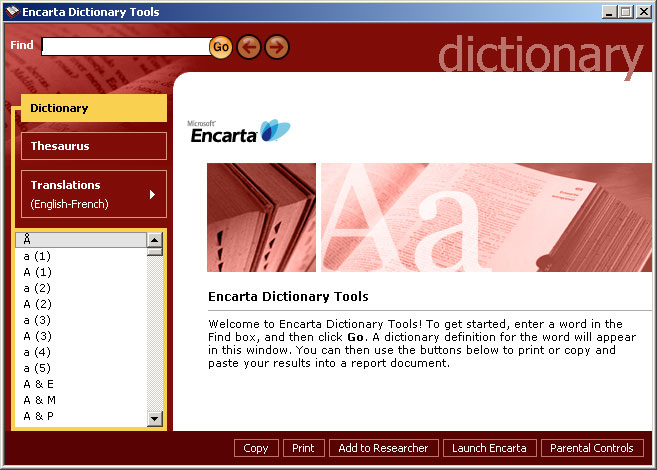Select word list entry a (2)
The height and width of the screenshot is (470, 657).
(x=81, y=288)
